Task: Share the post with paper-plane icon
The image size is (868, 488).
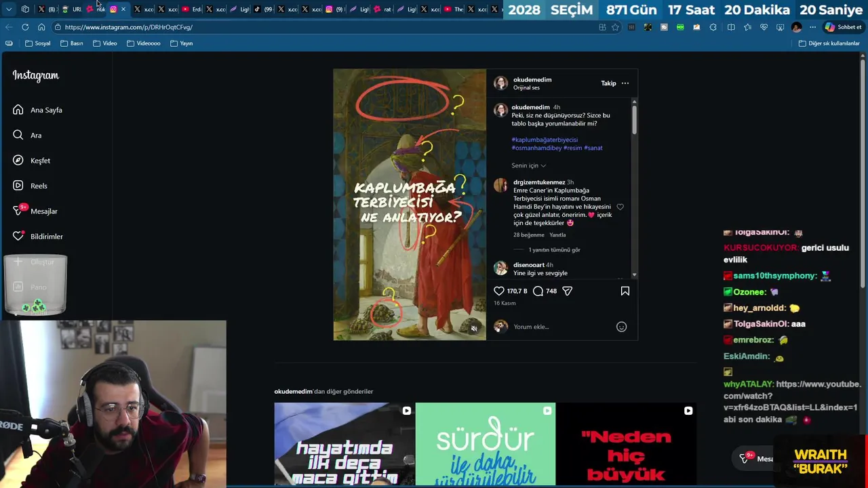Action: click(x=568, y=291)
